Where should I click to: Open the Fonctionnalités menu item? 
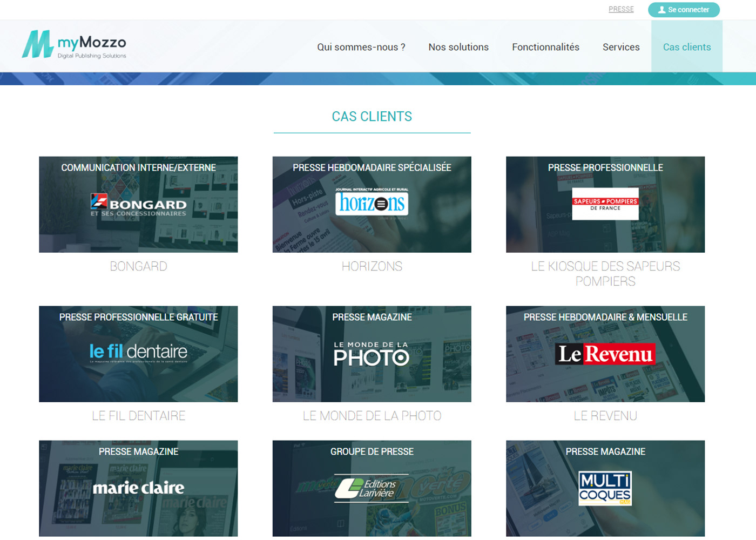tap(545, 47)
